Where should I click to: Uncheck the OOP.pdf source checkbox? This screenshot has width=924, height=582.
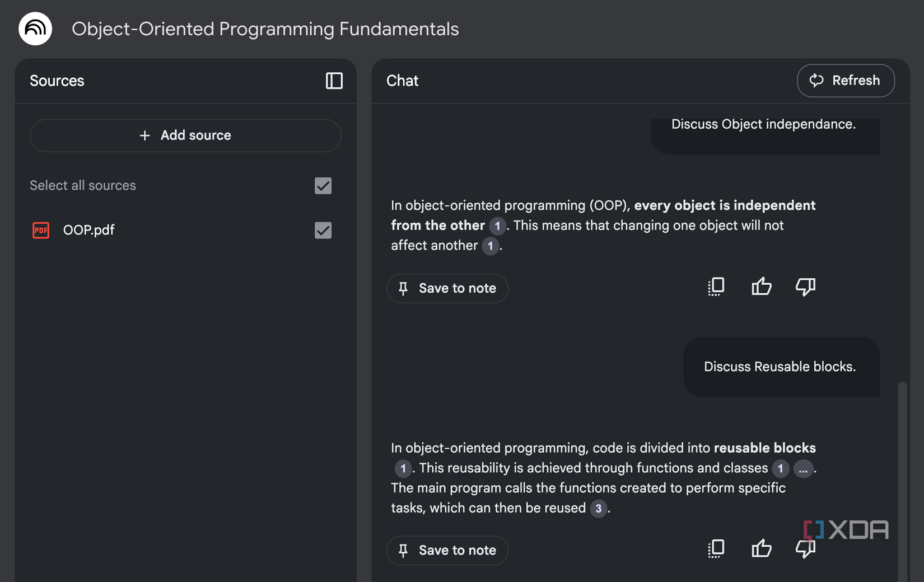(x=323, y=230)
